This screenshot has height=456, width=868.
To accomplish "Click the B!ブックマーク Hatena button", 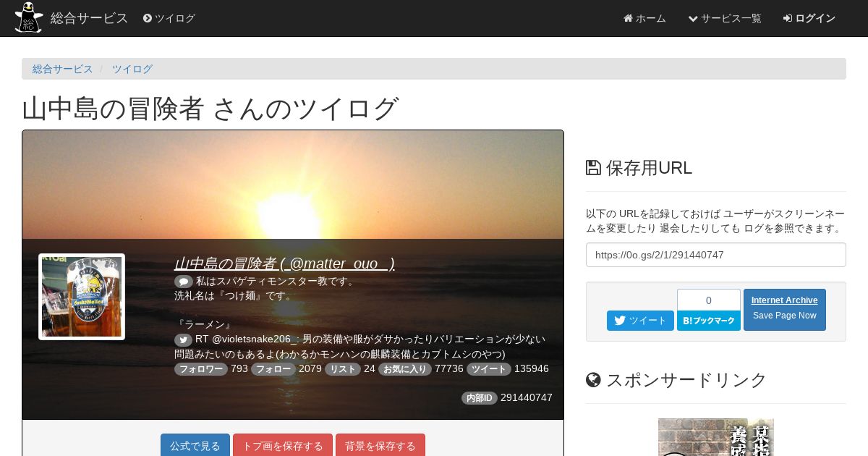I will 709,321.
